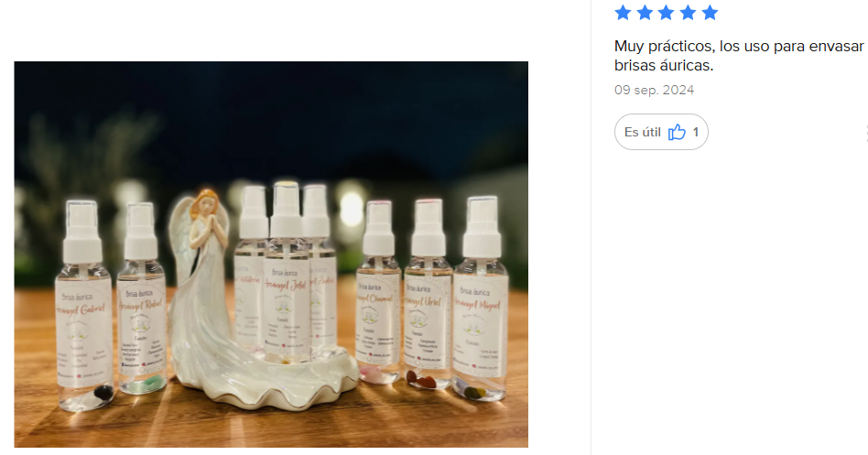
Task: Select the 'Muy prácticos' review text line
Action: (739, 46)
